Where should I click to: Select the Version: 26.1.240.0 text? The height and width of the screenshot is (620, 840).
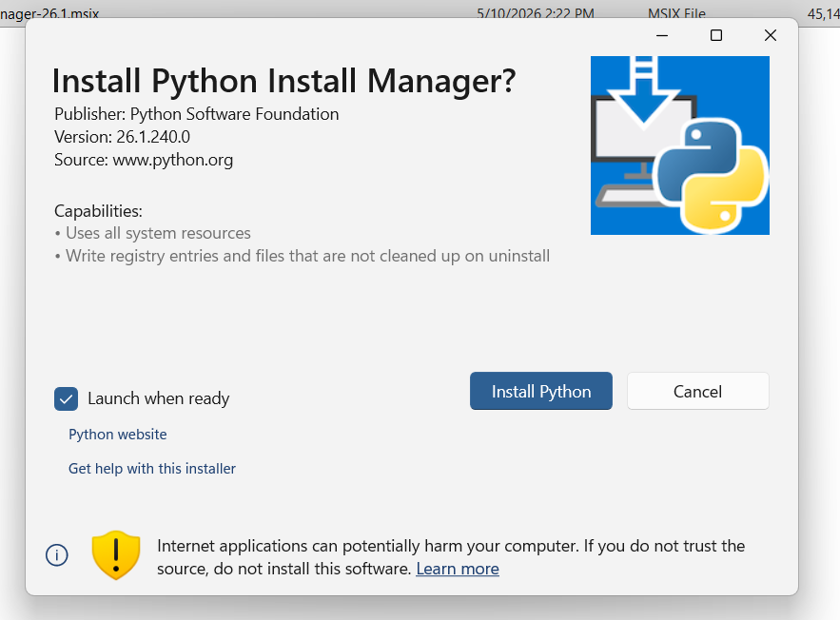(122, 137)
